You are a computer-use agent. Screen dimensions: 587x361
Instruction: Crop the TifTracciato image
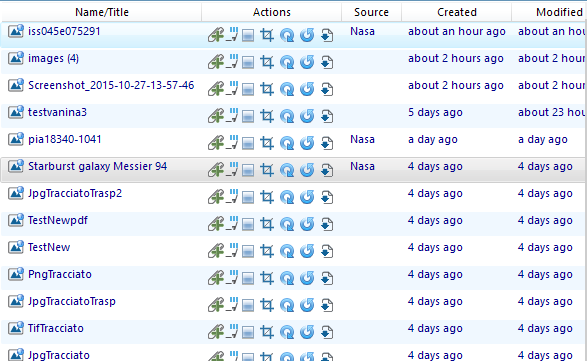[x=267, y=332]
